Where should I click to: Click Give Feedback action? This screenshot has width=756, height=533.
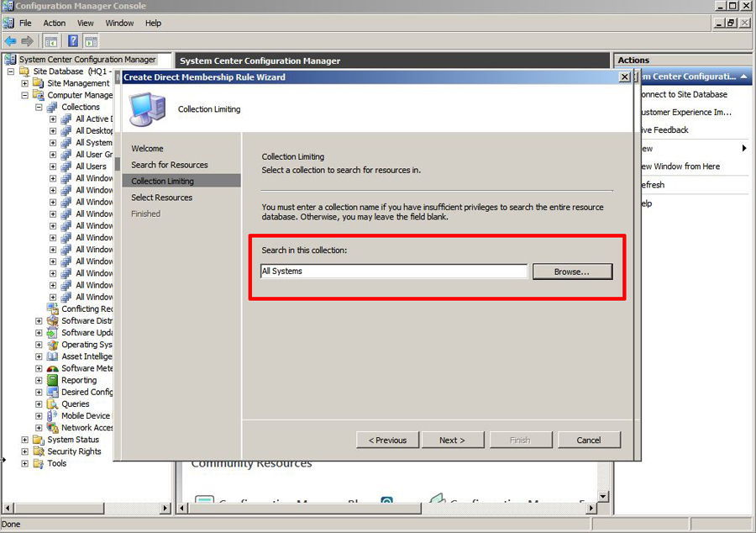(x=664, y=130)
